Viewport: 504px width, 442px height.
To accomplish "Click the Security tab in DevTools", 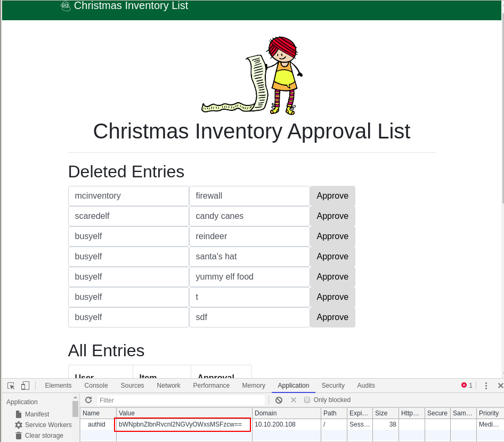I will pos(333,386).
